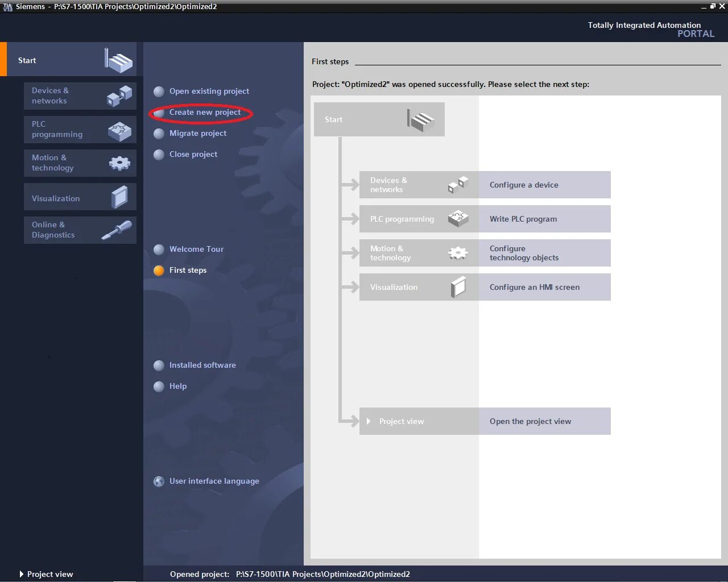The width and height of the screenshot is (728, 582).
Task: Click the Devices & networks cubes icon in sidebar
Action: [119, 95]
